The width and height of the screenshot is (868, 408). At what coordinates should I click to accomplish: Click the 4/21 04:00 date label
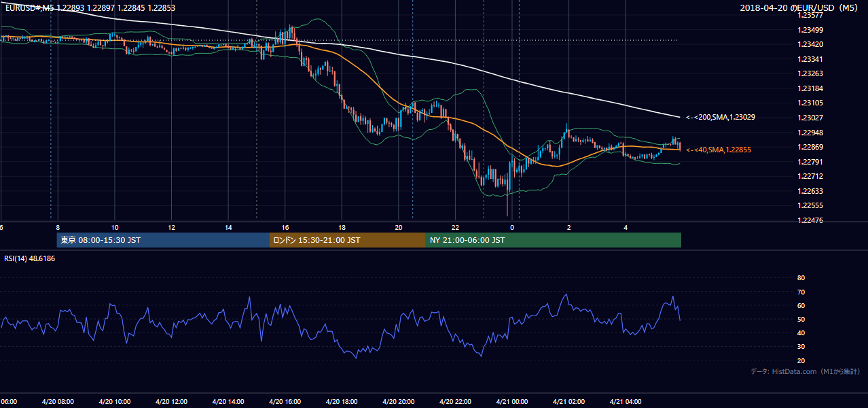626,402
